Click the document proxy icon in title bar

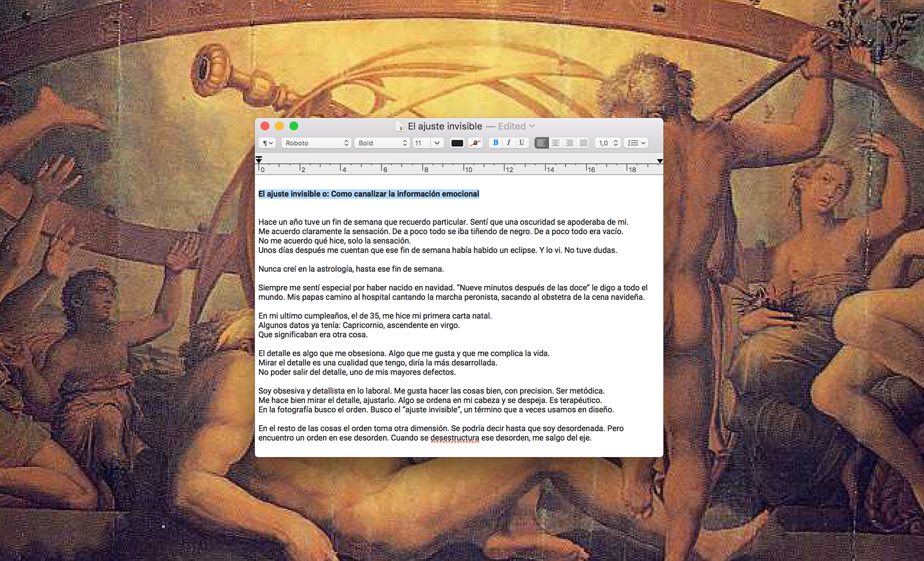pos(399,126)
